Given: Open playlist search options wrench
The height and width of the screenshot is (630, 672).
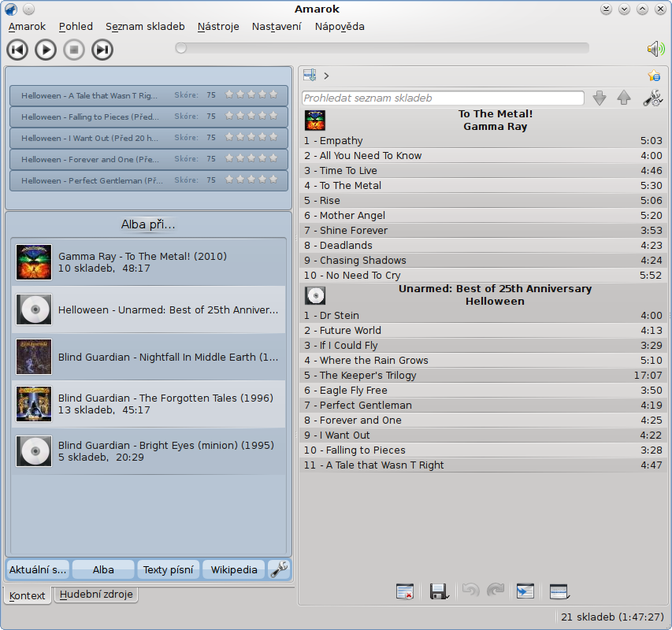Looking at the screenshot, I should pos(653,98).
